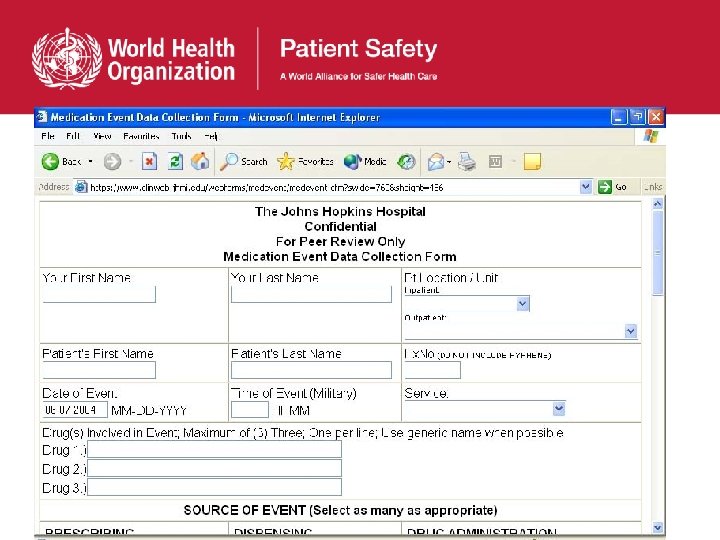Viewport: 720px width, 540px height.
Task: Open the Back history dropdown arrow
Action: 90,161
